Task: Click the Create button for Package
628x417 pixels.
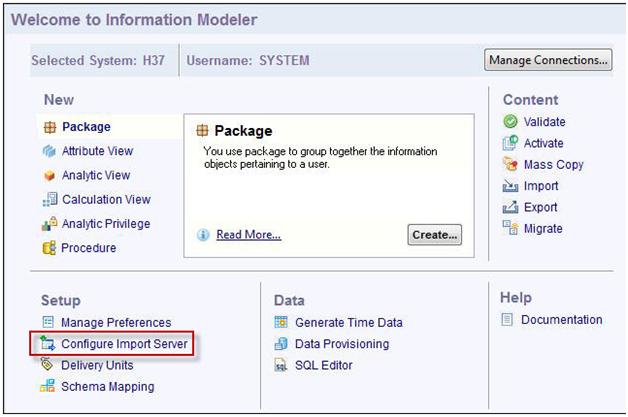Action: 435,235
